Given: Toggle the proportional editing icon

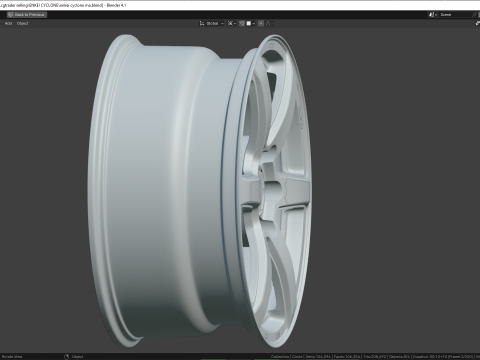Looking at the screenshot, I should tap(261, 23).
